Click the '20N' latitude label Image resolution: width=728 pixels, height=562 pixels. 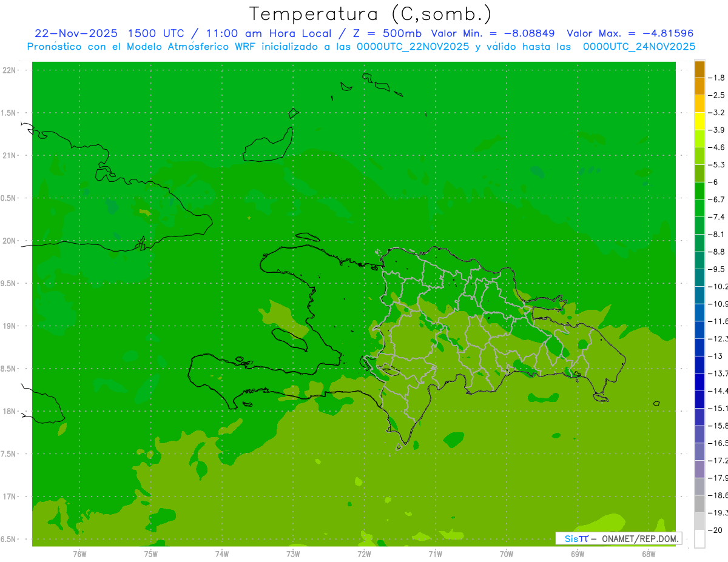pos(10,241)
